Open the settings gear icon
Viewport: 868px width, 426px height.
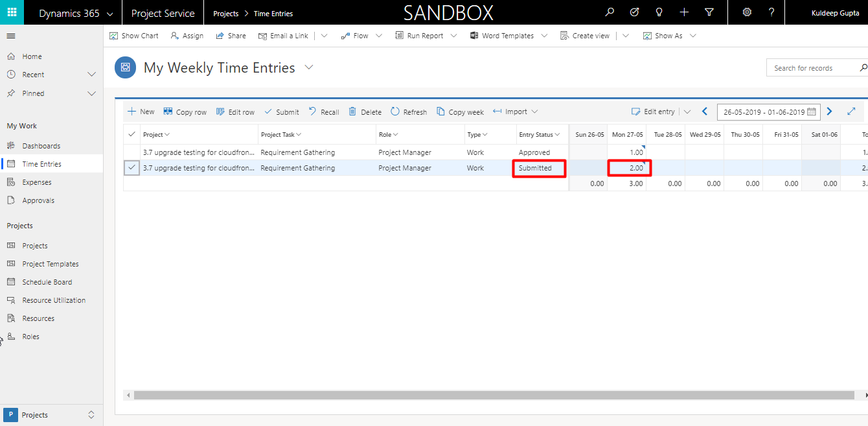click(747, 13)
